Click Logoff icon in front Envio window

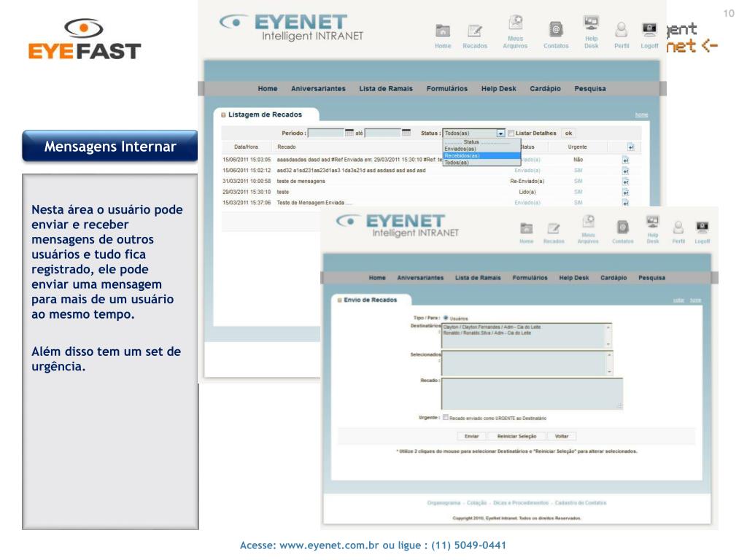tap(703, 232)
